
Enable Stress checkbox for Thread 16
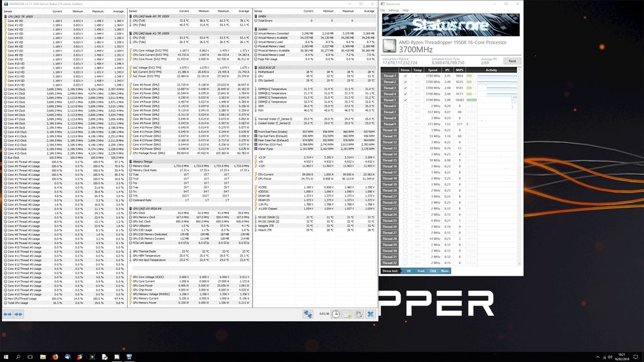point(405,166)
